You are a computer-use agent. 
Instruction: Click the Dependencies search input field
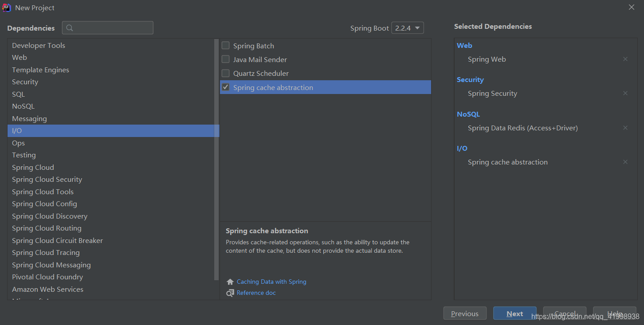point(108,28)
